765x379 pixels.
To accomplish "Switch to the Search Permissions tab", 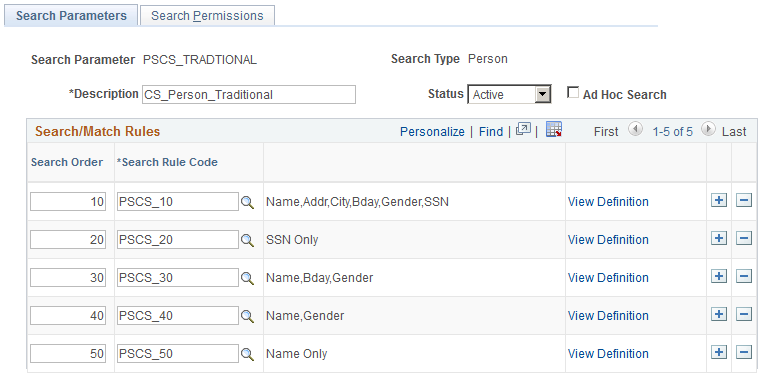I will [x=207, y=16].
